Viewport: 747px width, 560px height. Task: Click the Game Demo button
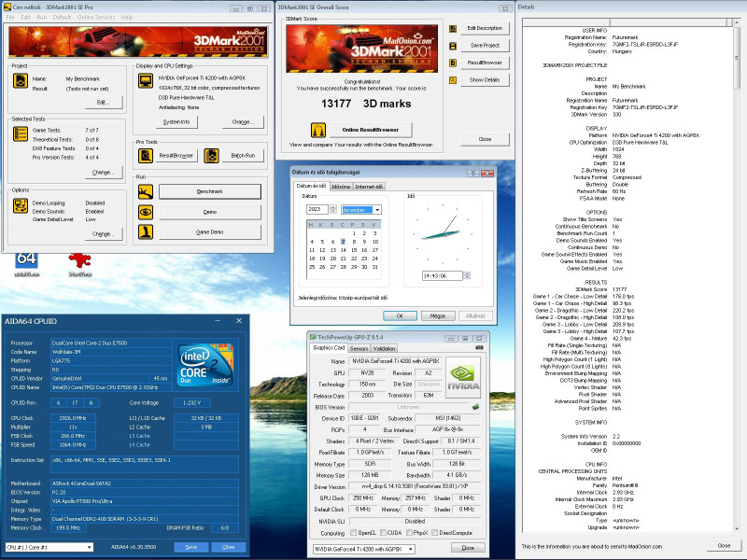209,231
